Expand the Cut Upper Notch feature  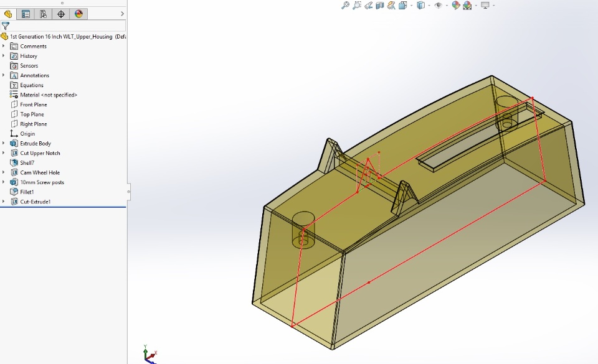tap(4, 153)
